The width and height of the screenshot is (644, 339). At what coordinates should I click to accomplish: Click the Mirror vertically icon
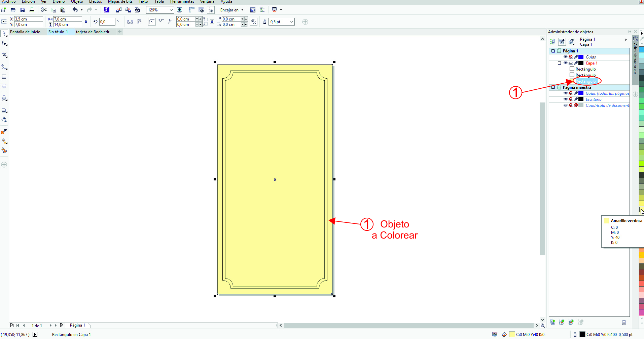coord(139,22)
